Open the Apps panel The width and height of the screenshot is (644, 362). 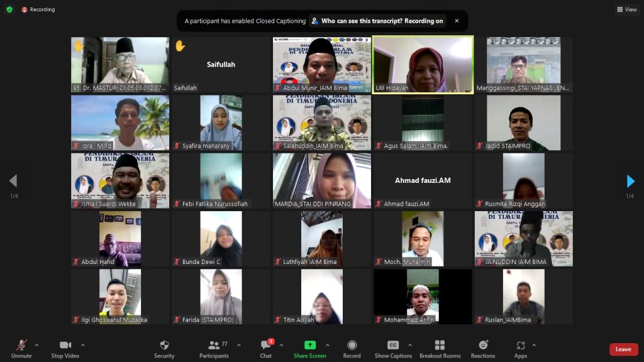point(520,349)
